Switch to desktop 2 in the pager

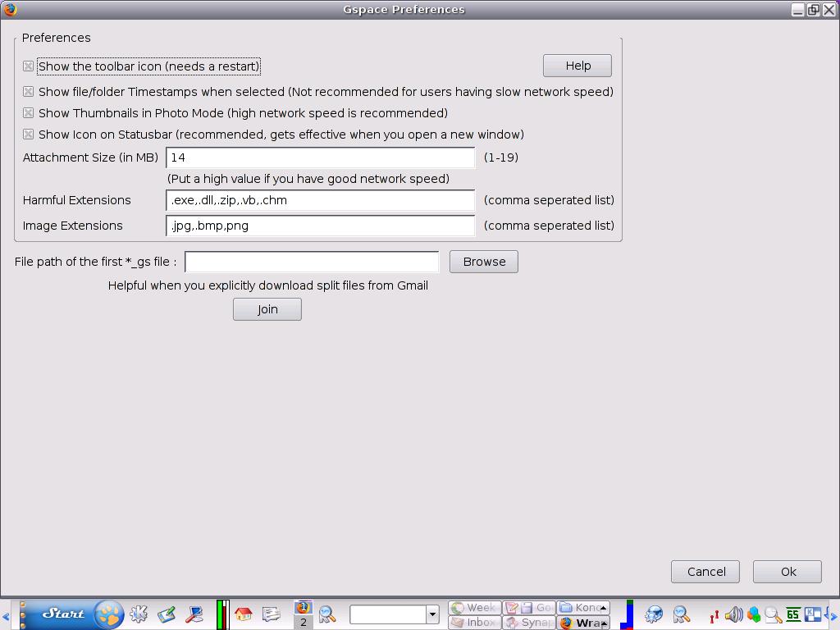(304, 622)
